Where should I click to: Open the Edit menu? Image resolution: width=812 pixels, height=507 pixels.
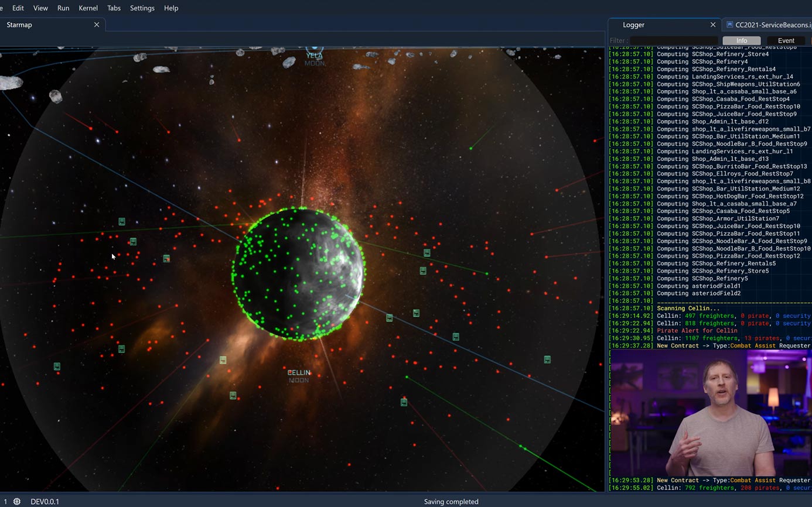(x=18, y=8)
